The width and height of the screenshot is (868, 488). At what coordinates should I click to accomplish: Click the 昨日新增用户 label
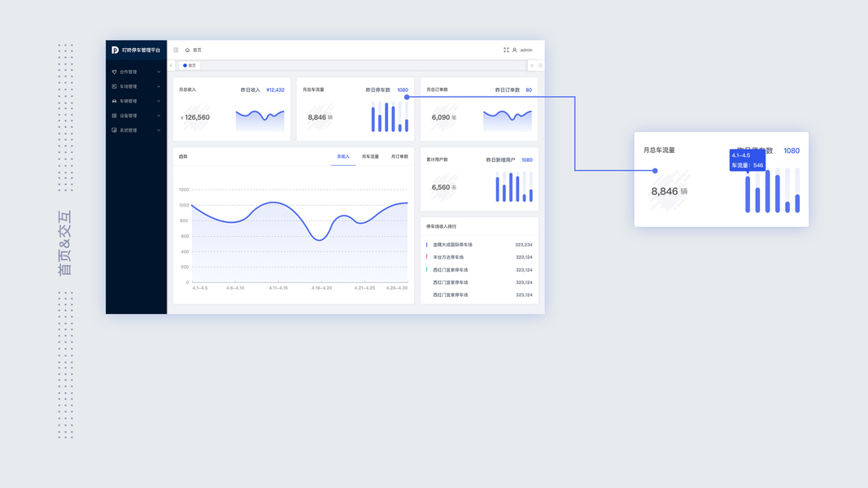click(x=500, y=160)
